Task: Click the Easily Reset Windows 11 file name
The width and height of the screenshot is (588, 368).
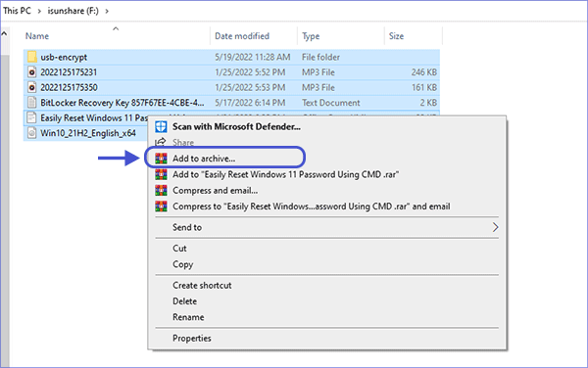Action: 94,117
